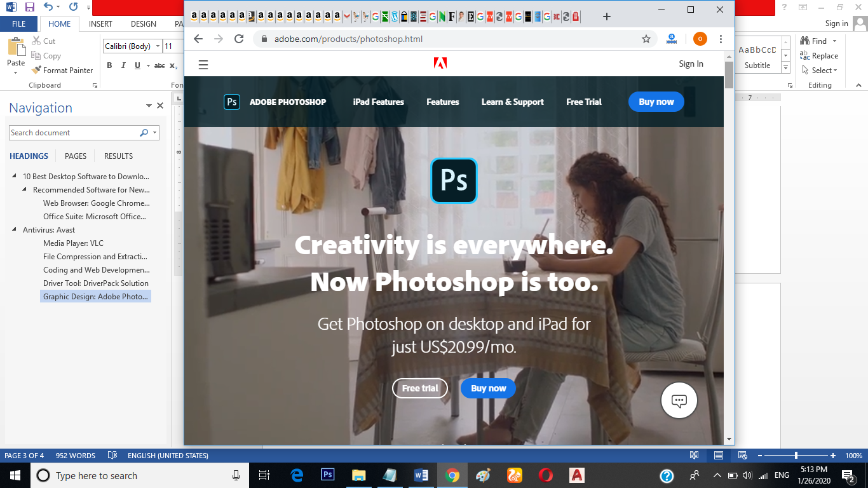
Task: Open a new tab in Chrome
Action: coord(607,17)
